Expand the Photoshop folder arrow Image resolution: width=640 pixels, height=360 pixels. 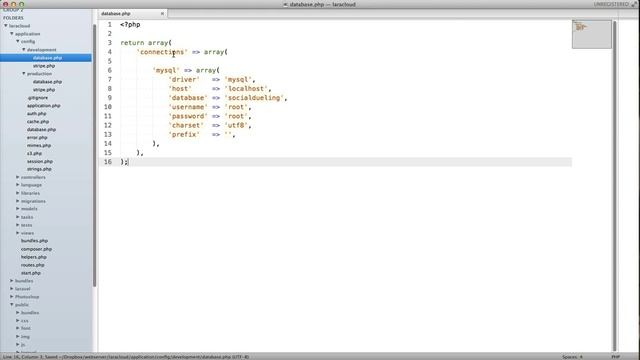pos(12,297)
